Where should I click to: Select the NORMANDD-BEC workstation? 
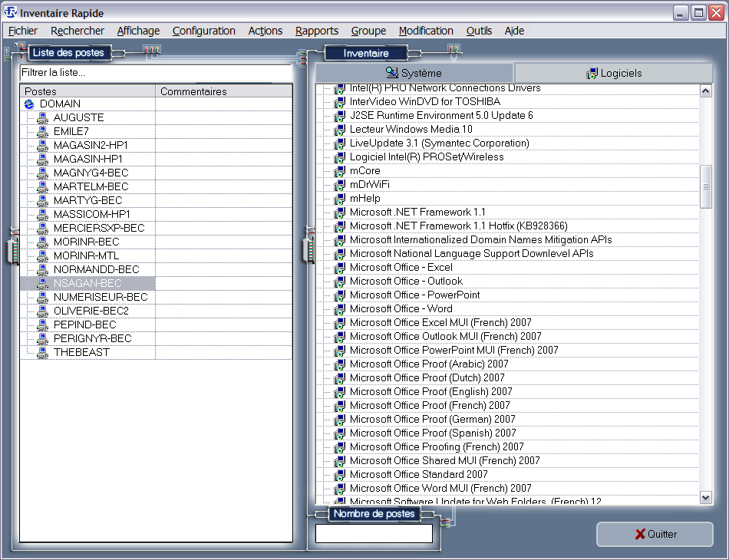click(x=96, y=269)
